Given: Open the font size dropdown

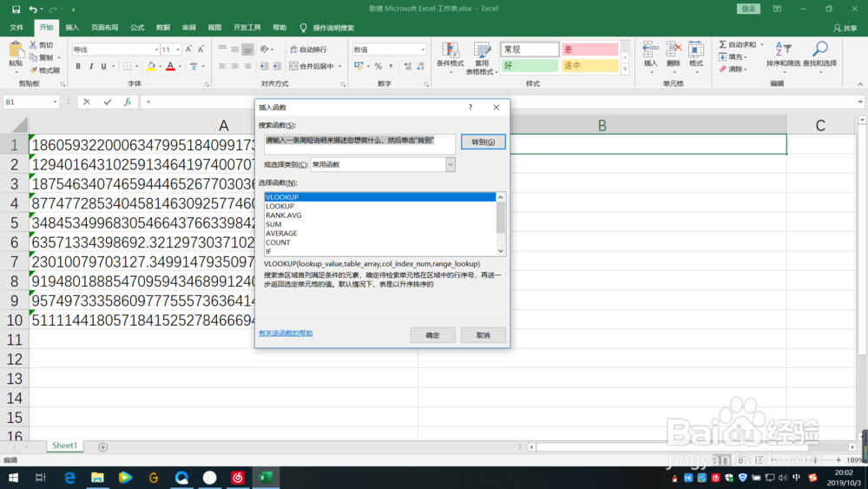Looking at the screenshot, I should (178, 50).
